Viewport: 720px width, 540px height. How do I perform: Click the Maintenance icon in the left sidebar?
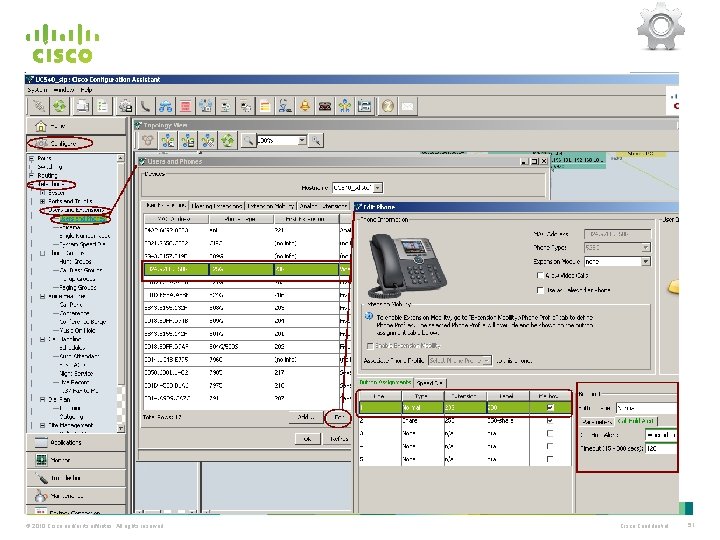tap(41, 496)
